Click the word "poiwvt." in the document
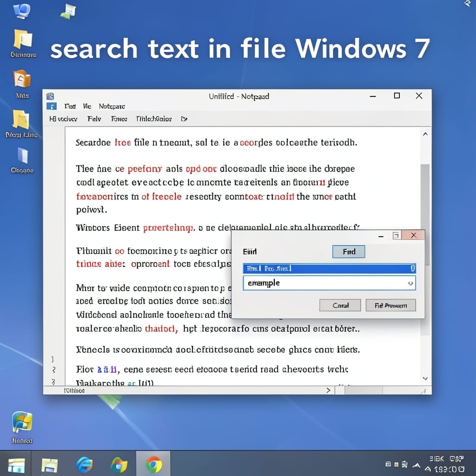The image size is (476, 476). (92, 210)
